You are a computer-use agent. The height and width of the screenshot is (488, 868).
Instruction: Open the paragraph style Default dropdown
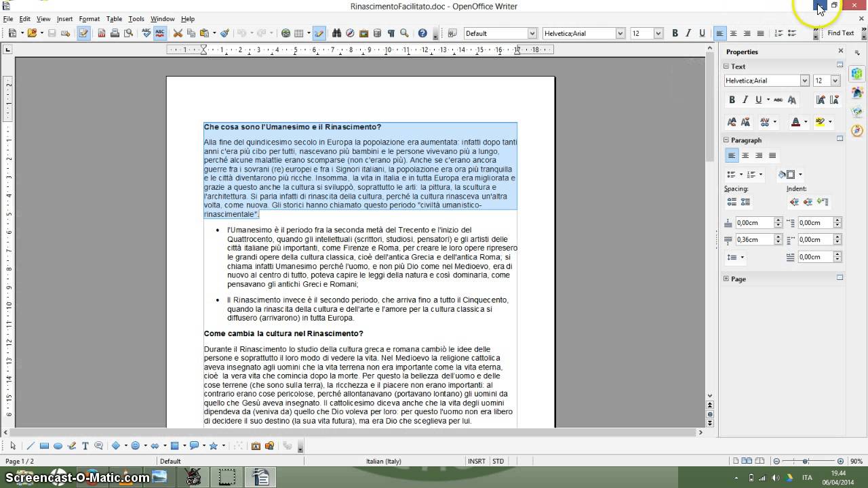[532, 33]
